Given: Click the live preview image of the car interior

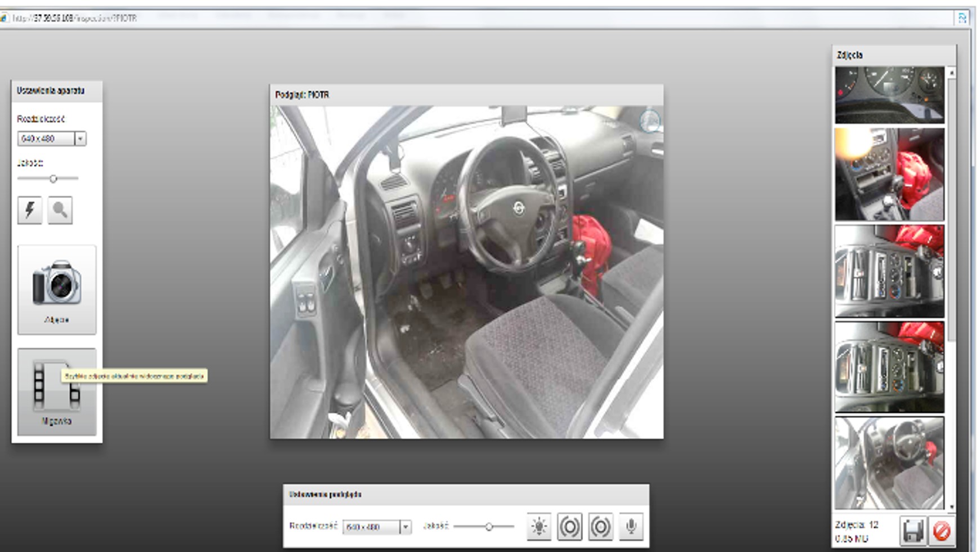Looking at the screenshot, I should pos(466,272).
